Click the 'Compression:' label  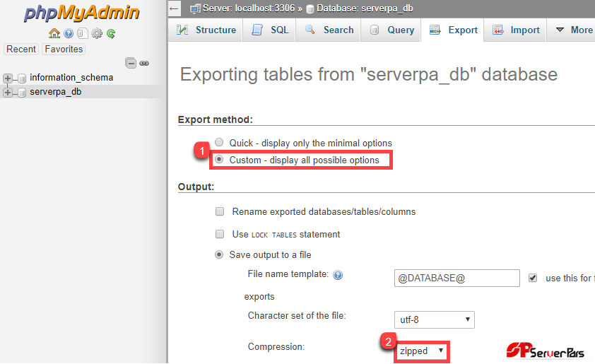pos(276,346)
